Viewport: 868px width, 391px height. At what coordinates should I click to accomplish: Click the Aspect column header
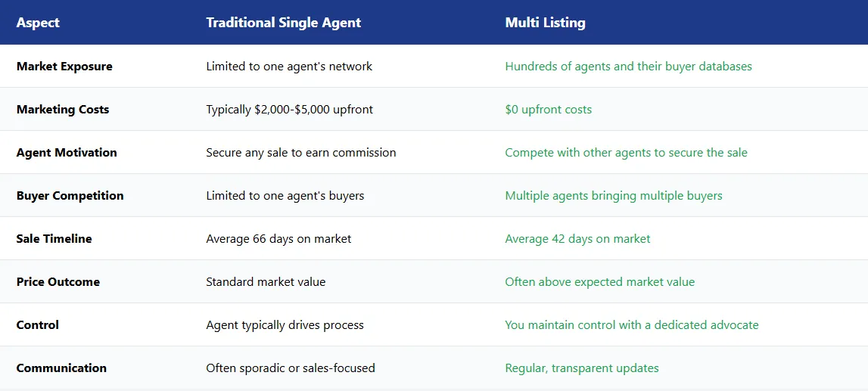[38, 23]
